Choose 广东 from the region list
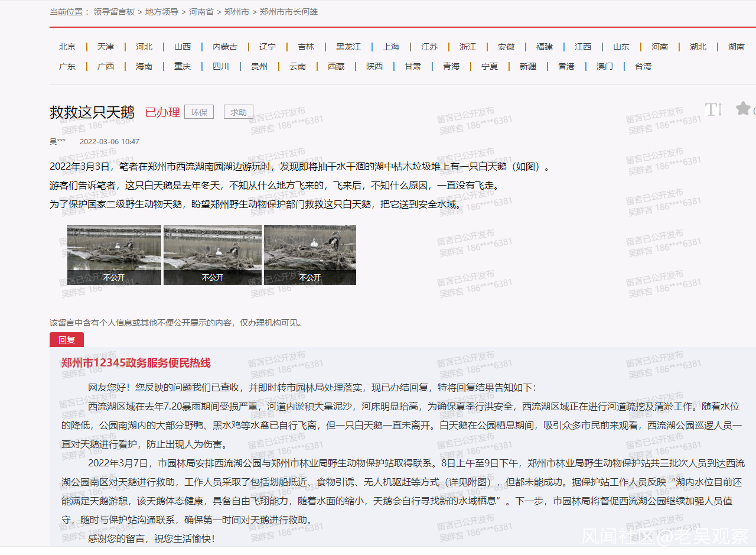 pyautogui.click(x=67, y=66)
